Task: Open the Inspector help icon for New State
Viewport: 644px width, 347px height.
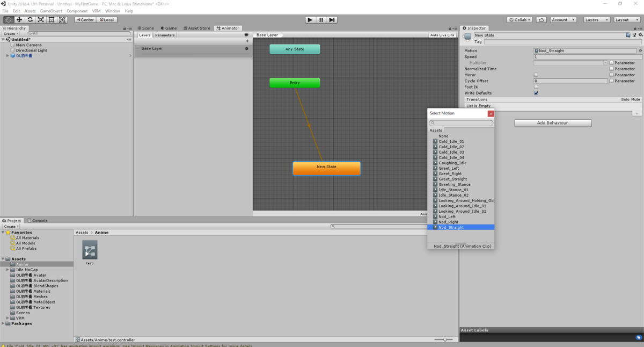Action: 628,35
